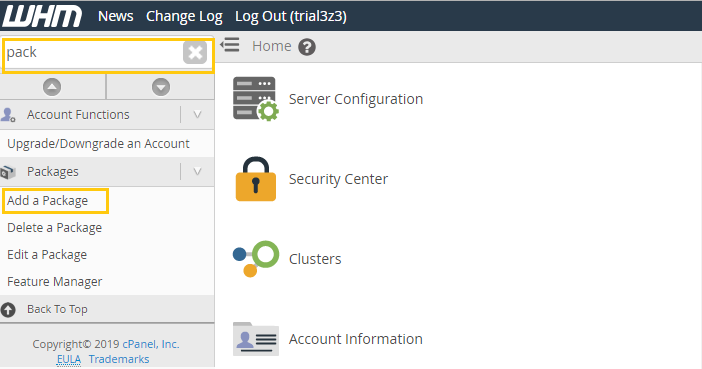Expand all menu sections with down arrow

click(161, 86)
